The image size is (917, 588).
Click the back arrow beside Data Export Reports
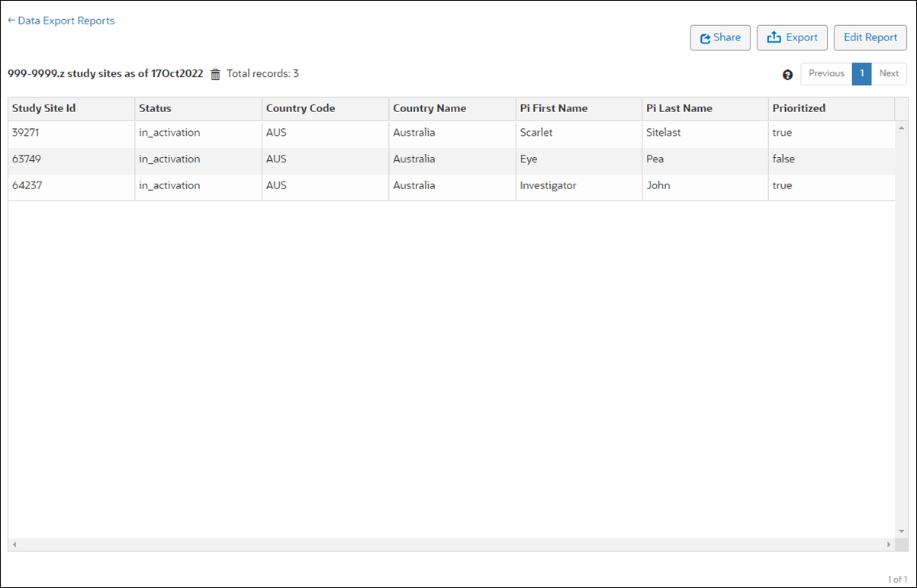[10, 21]
